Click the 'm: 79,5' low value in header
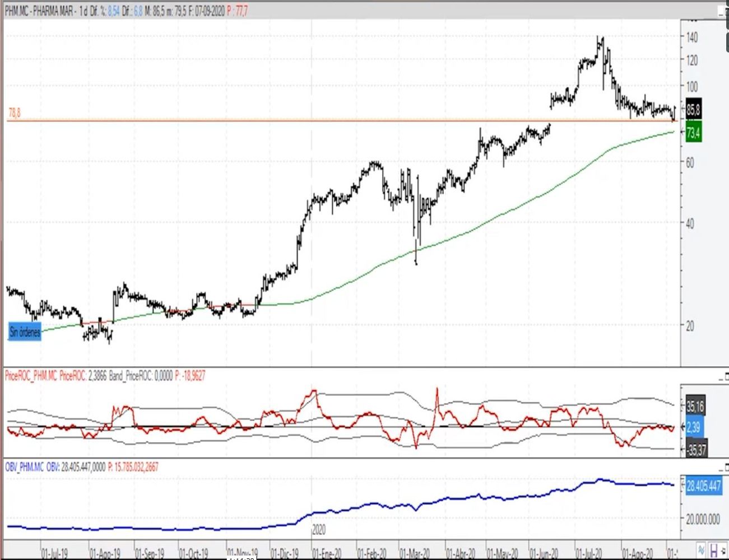Viewport: 729px width, 560px height. coord(178,11)
